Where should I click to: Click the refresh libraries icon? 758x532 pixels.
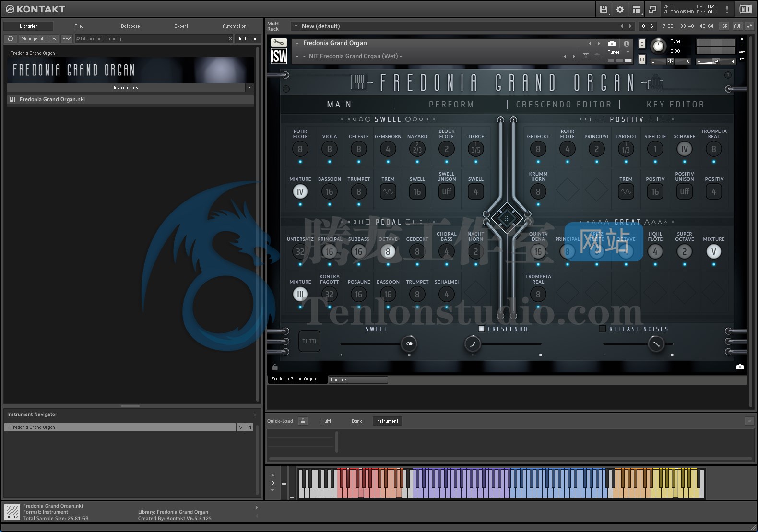point(11,39)
